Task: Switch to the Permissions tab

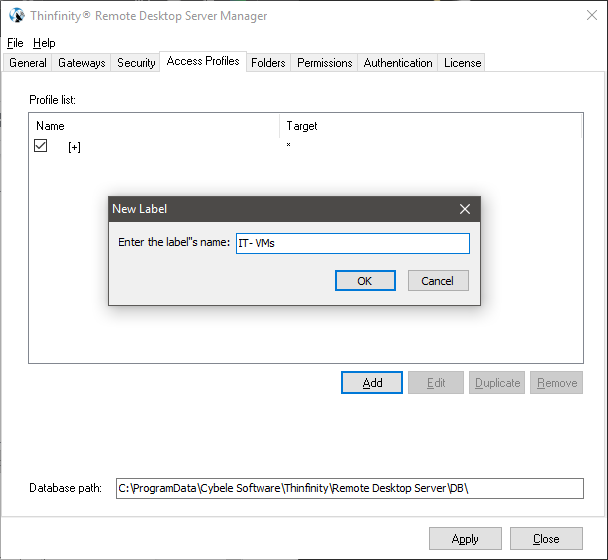Action: [325, 63]
